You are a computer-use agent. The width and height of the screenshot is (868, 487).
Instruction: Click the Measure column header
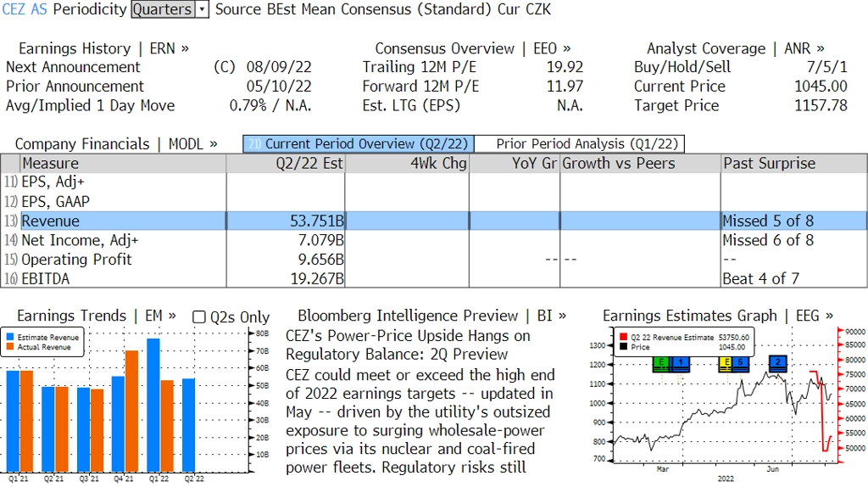(x=123, y=164)
